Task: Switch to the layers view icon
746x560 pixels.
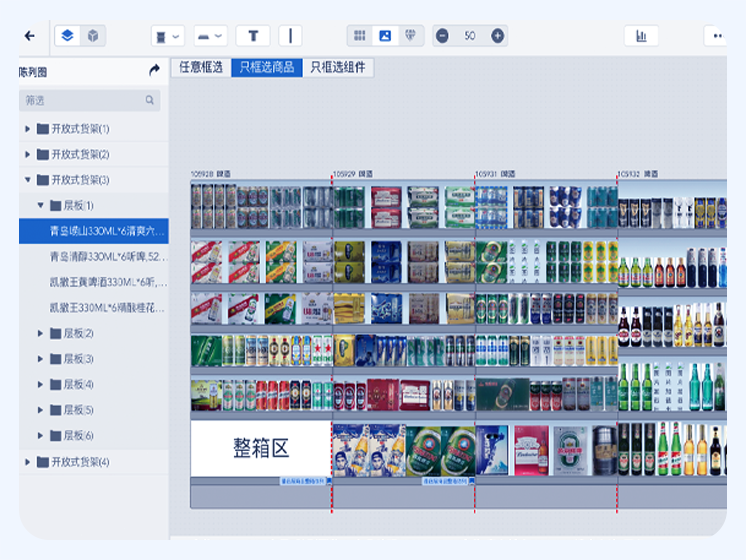Action: coord(67,36)
